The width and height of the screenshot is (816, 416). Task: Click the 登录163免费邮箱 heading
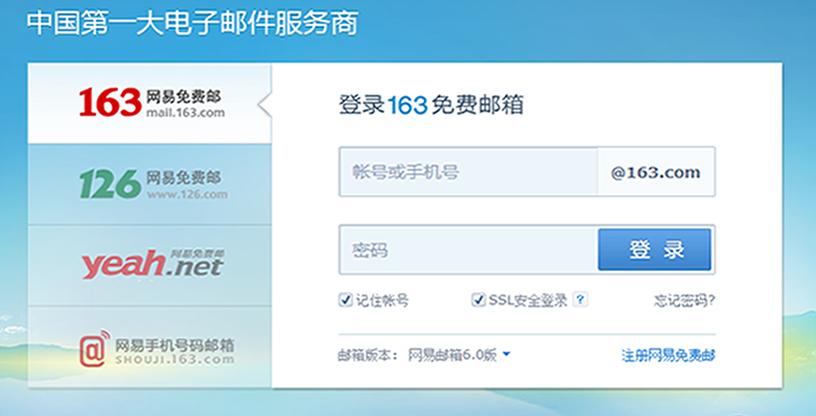tap(431, 105)
